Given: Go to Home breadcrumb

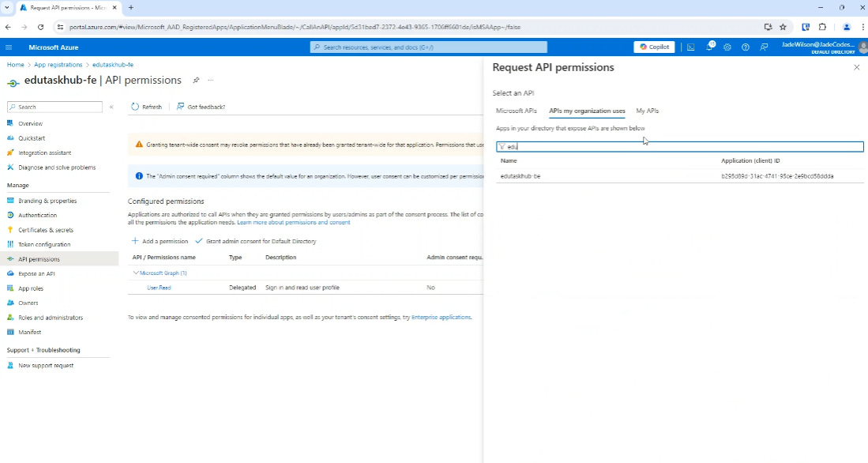Looking at the screenshot, I should pos(16,65).
